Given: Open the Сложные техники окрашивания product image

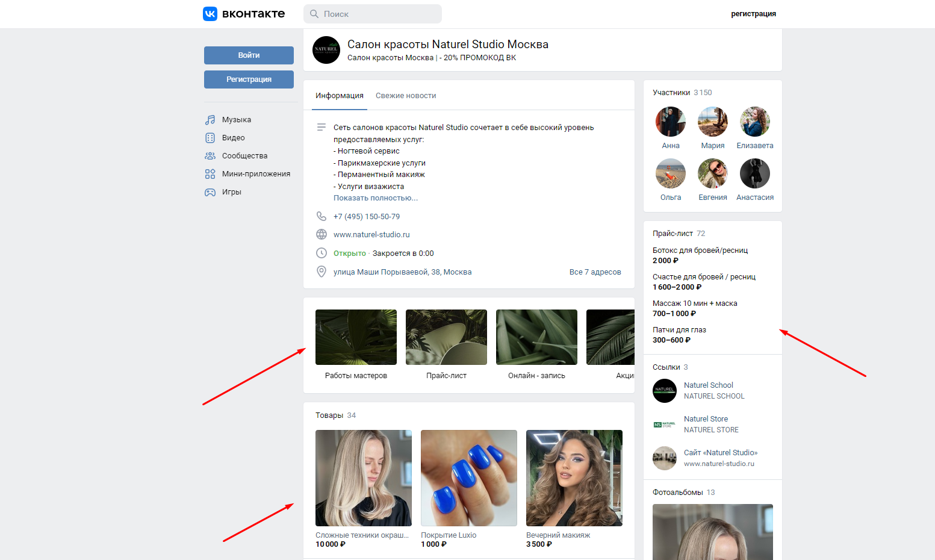Looking at the screenshot, I should point(364,478).
